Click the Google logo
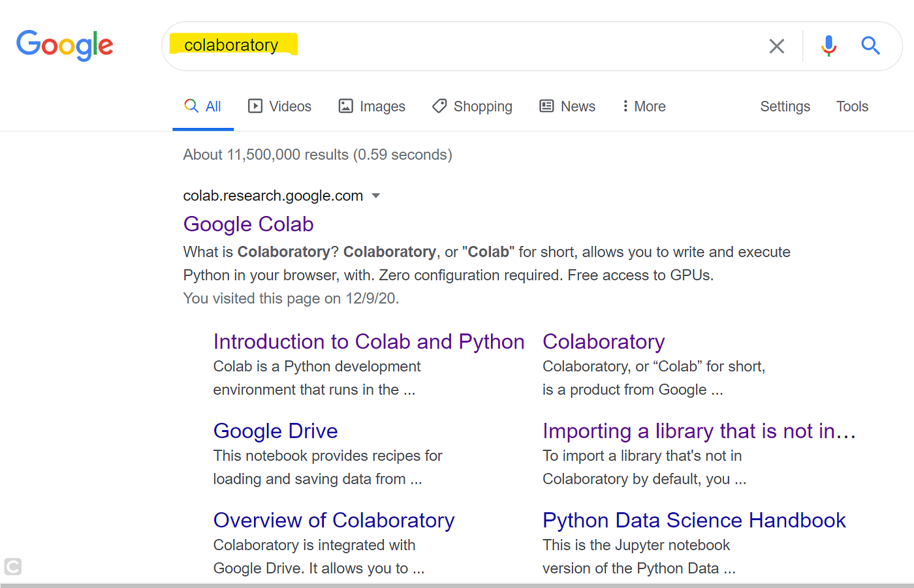914x588 pixels. pos(65,45)
